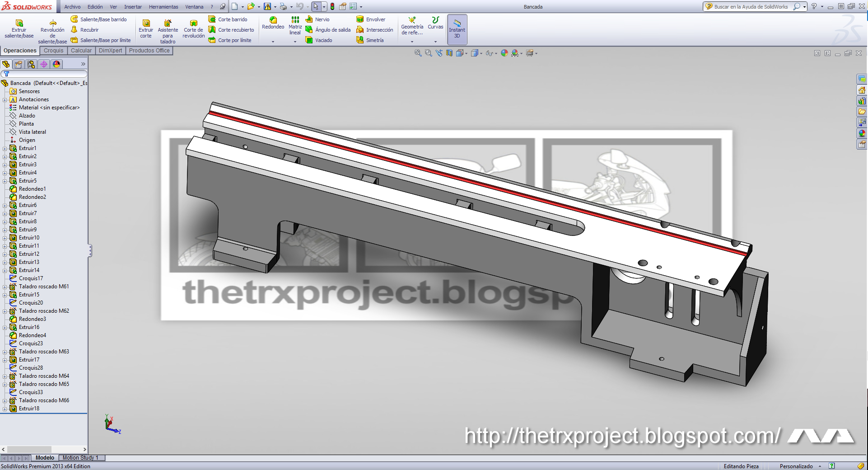Click the Zoom to fit icon
Screen dimensions: 868x470
tap(418, 53)
